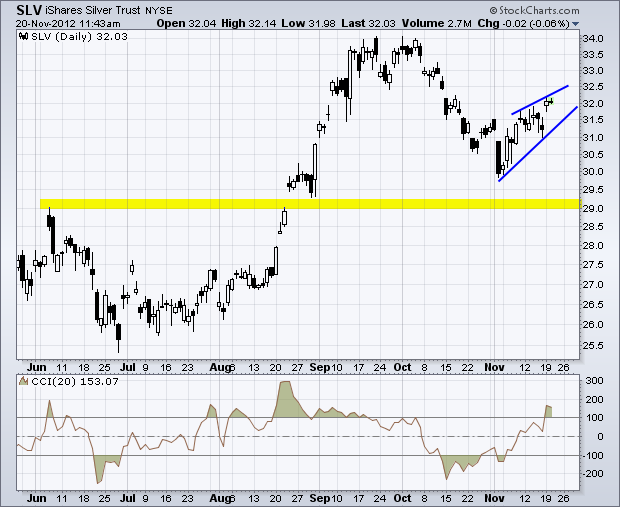Click the -200 level on CCI axis
The image size is (620, 507).
tap(593, 473)
